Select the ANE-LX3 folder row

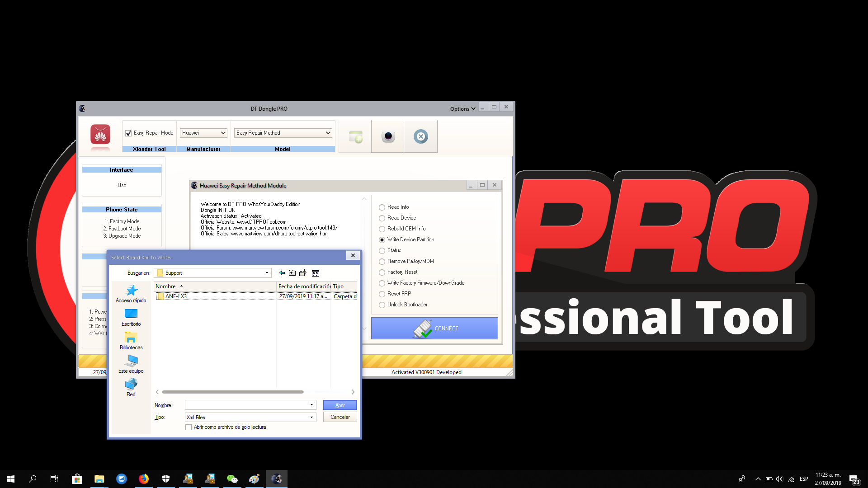pos(256,296)
